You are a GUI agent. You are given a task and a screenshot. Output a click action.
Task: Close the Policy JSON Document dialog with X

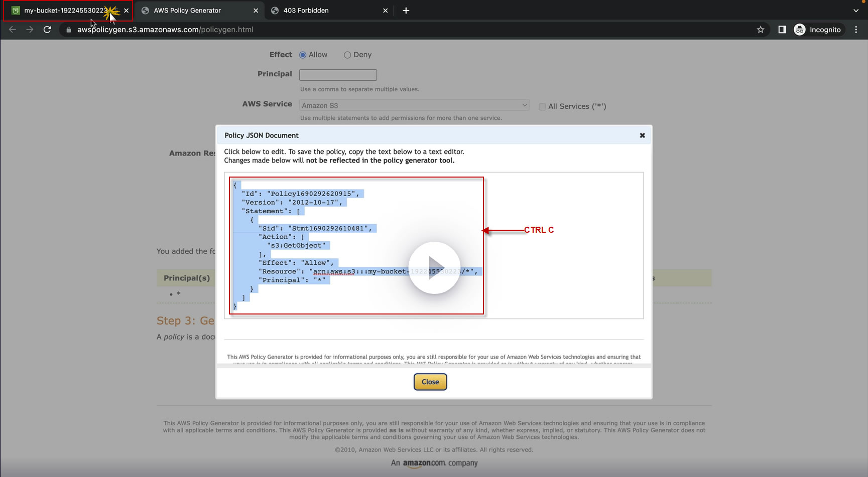[642, 135]
